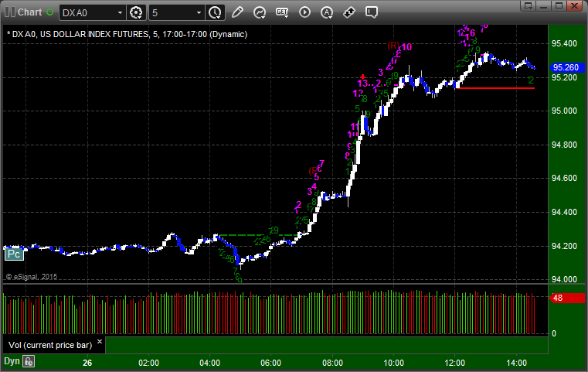Expand the DX A0 symbol dropdown
Viewport: 588px width, 372px height.
(x=120, y=13)
